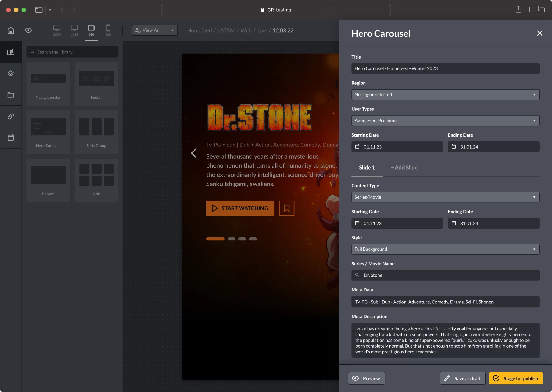Select the Slide Group component
This screenshot has height=392, width=552.
96,132
